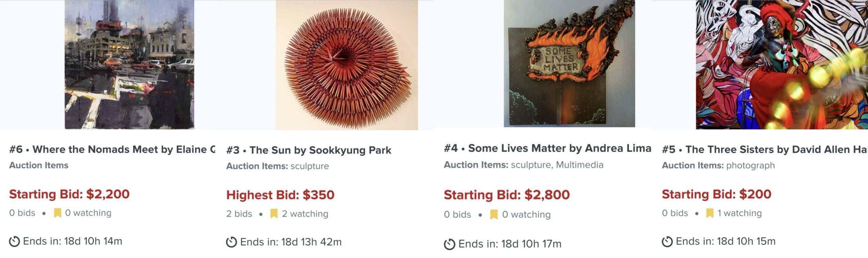This screenshot has height=258, width=868.
Task: Bookmark The Sun by Sookkyung Park
Action: pyautogui.click(x=274, y=214)
